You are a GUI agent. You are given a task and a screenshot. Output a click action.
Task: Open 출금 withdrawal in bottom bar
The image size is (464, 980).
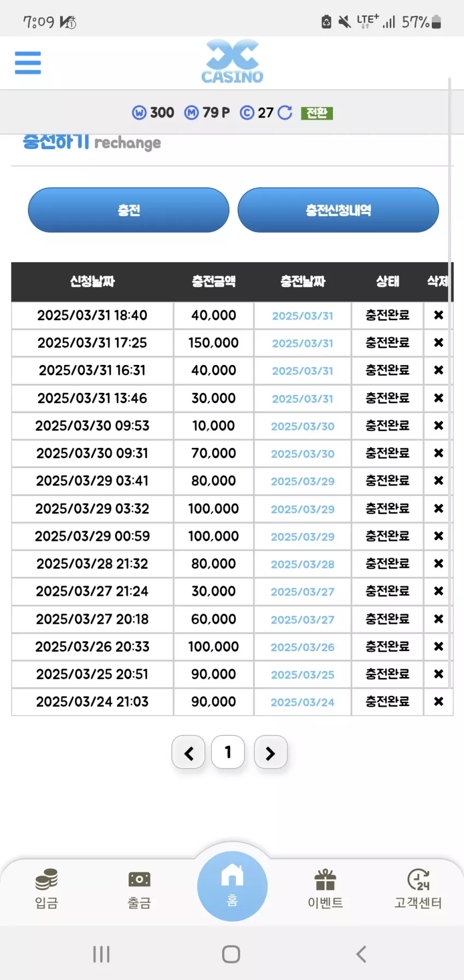pos(139,889)
